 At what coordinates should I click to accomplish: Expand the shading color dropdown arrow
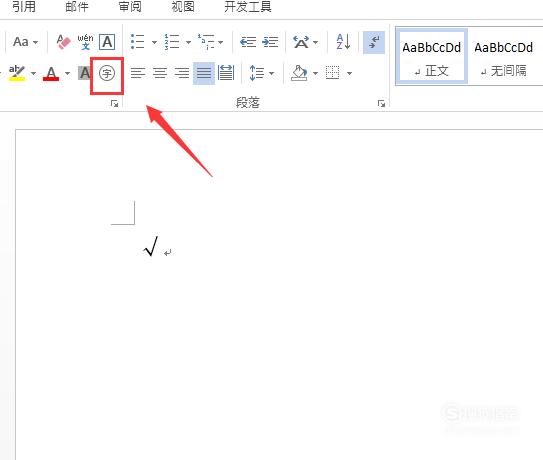[315, 73]
